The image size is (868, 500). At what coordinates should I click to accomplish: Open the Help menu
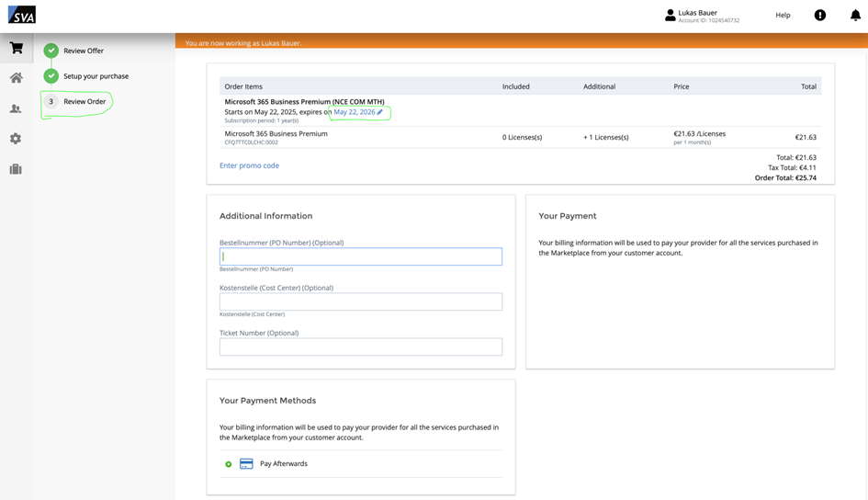pos(783,15)
